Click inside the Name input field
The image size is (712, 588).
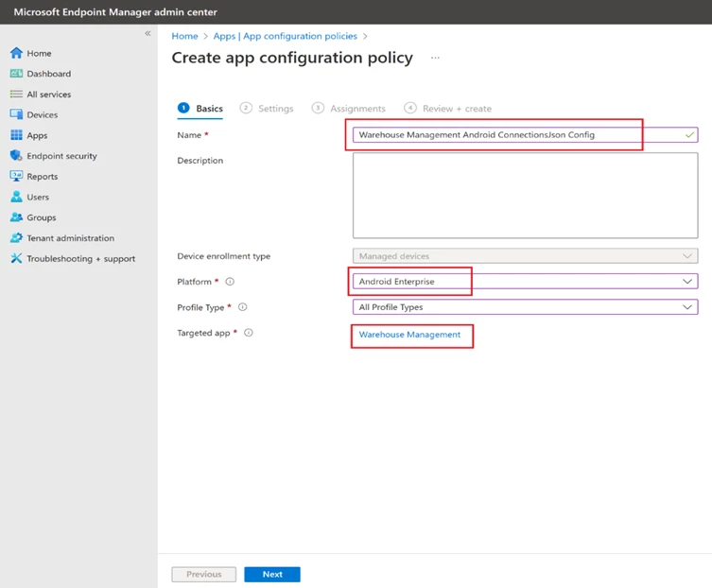526,135
